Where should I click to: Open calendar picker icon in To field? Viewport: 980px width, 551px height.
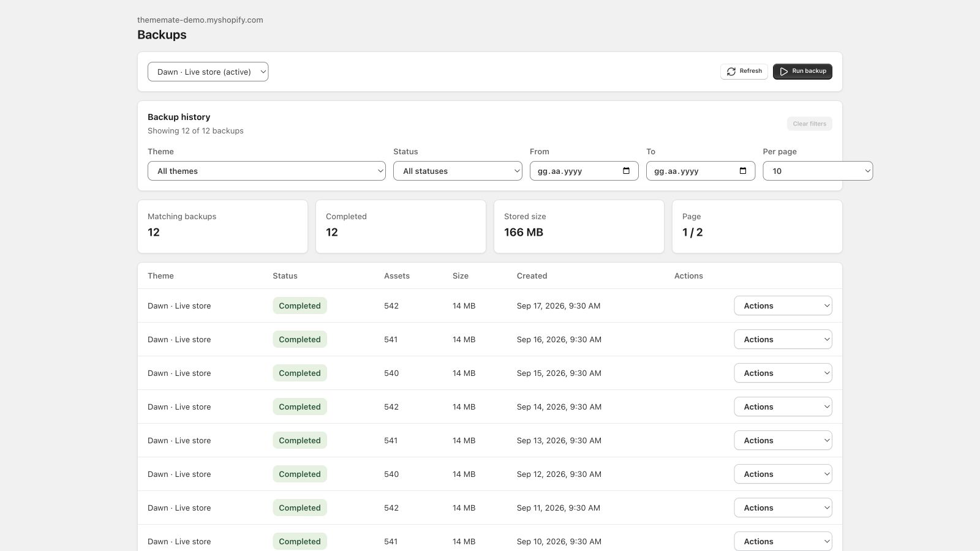pyautogui.click(x=742, y=171)
